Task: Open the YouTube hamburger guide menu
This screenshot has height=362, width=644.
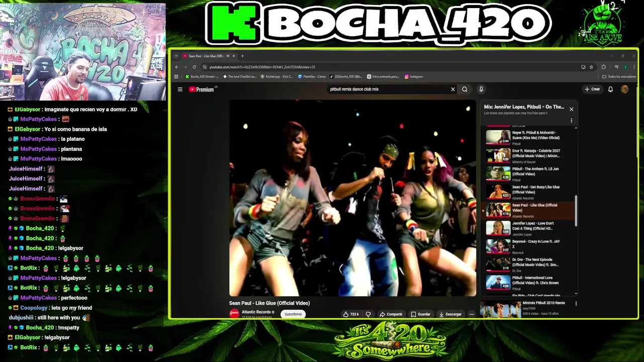Action: 180,89
